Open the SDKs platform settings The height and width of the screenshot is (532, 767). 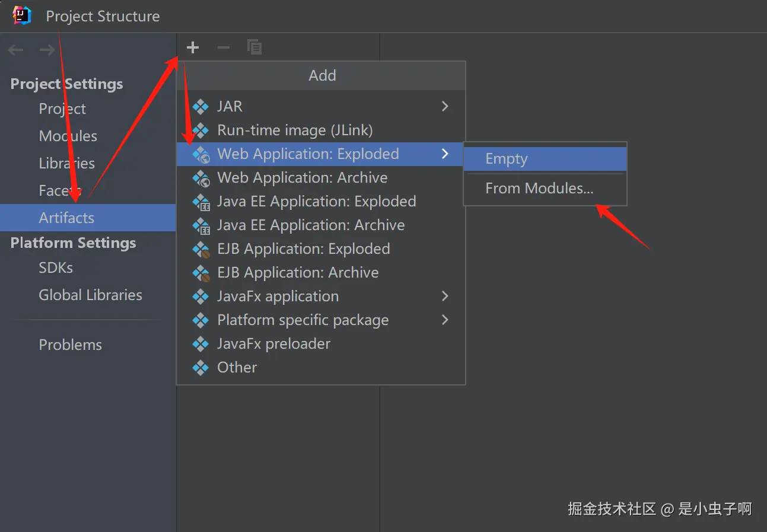click(x=56, y=268)
